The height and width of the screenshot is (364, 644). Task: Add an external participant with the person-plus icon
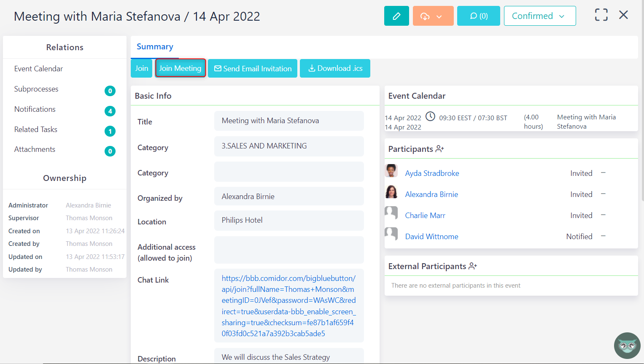[474, 266]
